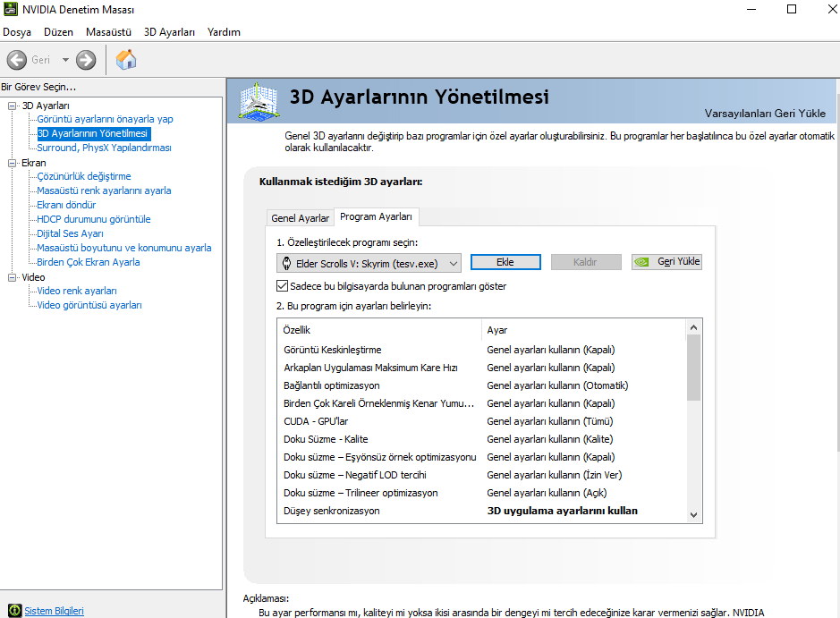
Task: Click the settings list scroll down arrow
Action: click(x=693, y=515)
